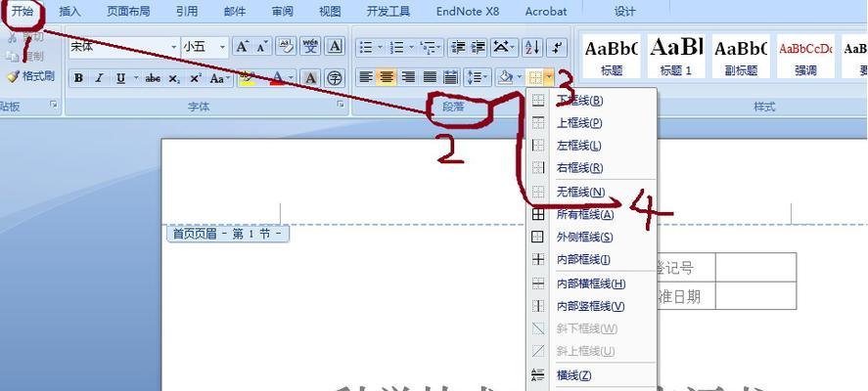Open the Acrobat tab
The height and width of the screenshot is (391, 868).
[x=546, y=11]
